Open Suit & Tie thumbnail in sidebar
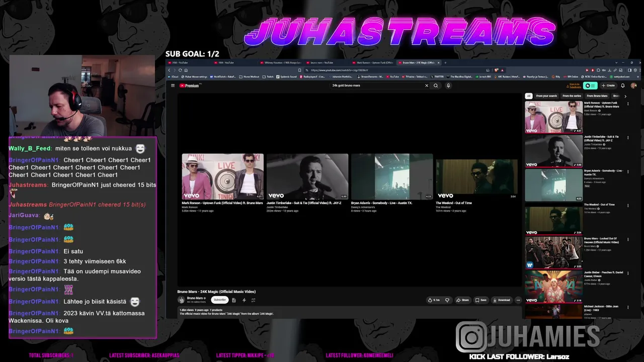The width and height of the screenshot is (644, 362). (x=553, y=151)
